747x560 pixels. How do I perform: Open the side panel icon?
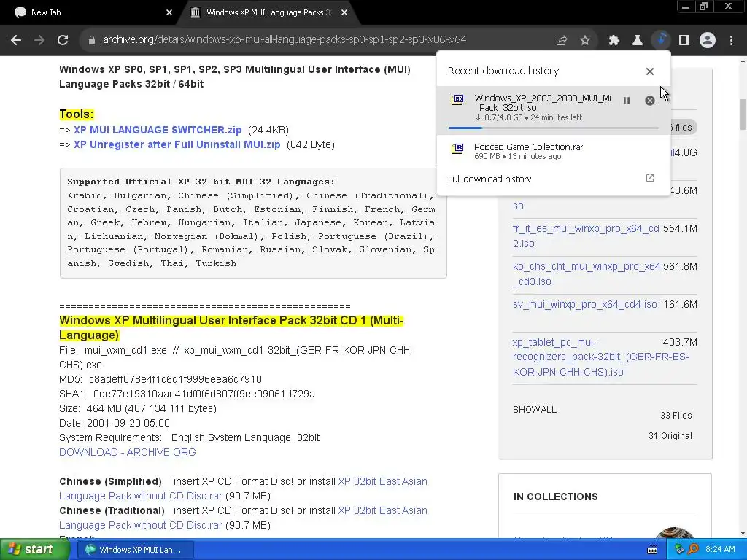tap(684, 41)
